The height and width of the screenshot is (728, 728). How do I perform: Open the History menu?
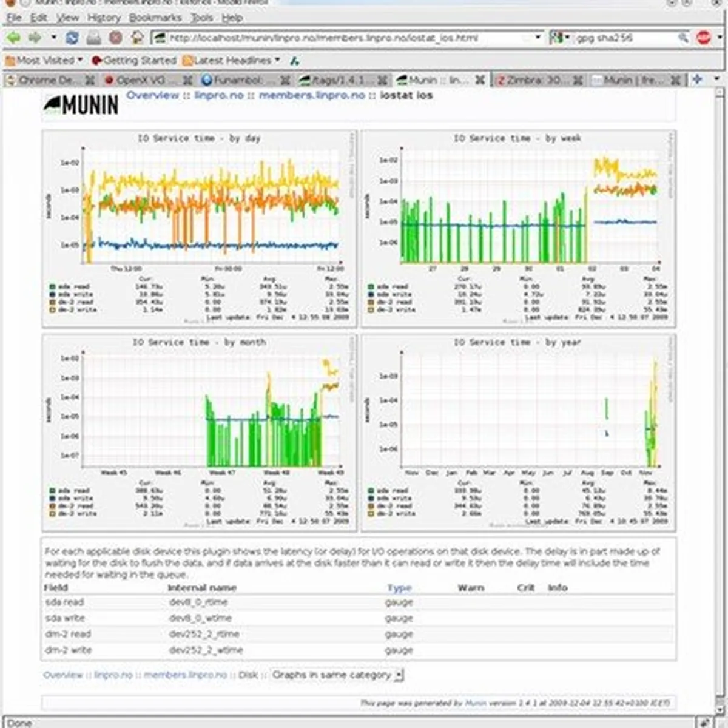[x=104, y=18]
